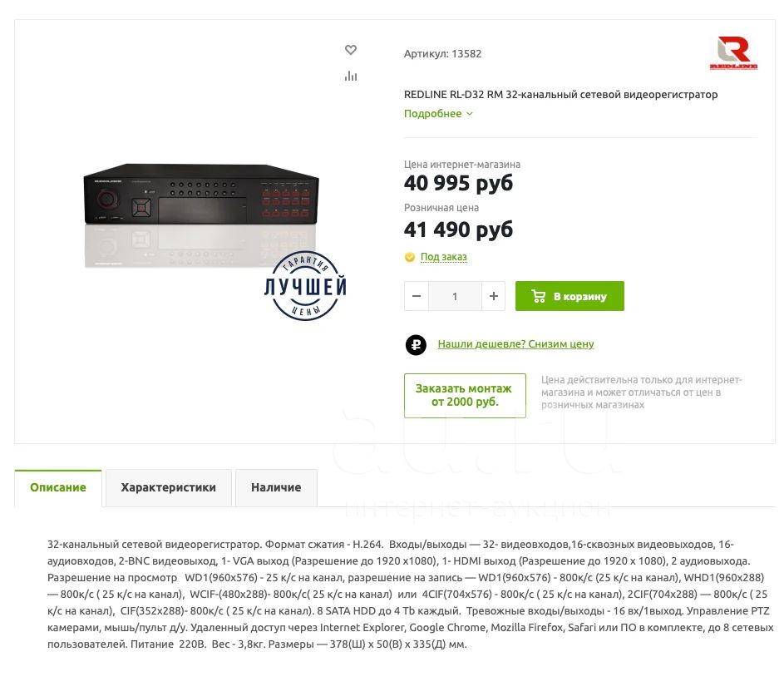Click the ruble sign round icon
784x696 pixels.
point(416,344)
